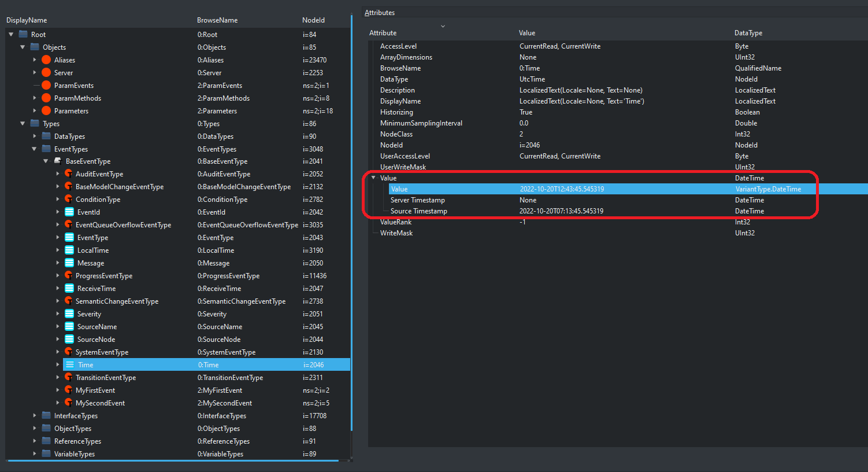Click the Attributes panel title
This screenshot has width=868, height=472.
click(x=380, y=13)
